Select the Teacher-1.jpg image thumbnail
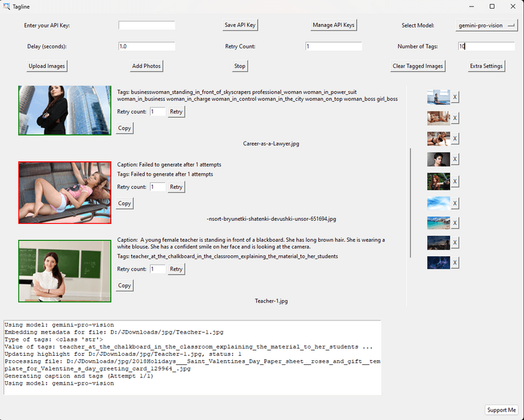524x420 pixels. (65, 271)
